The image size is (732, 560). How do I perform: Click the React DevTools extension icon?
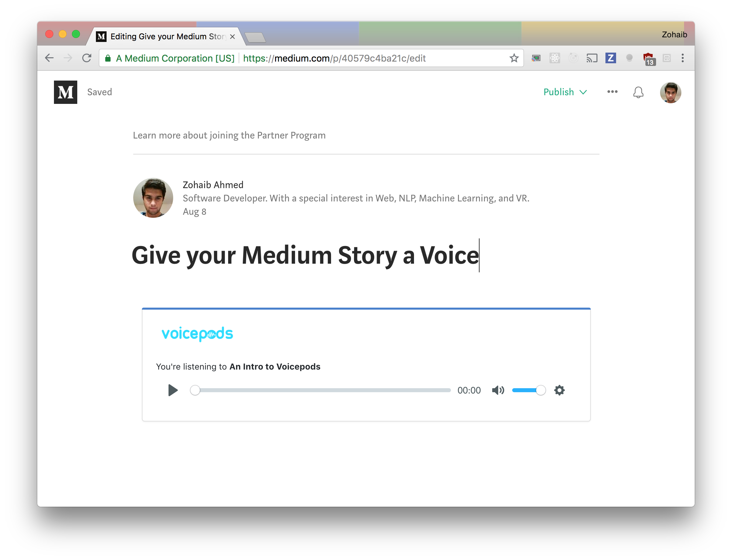[554, 58]
